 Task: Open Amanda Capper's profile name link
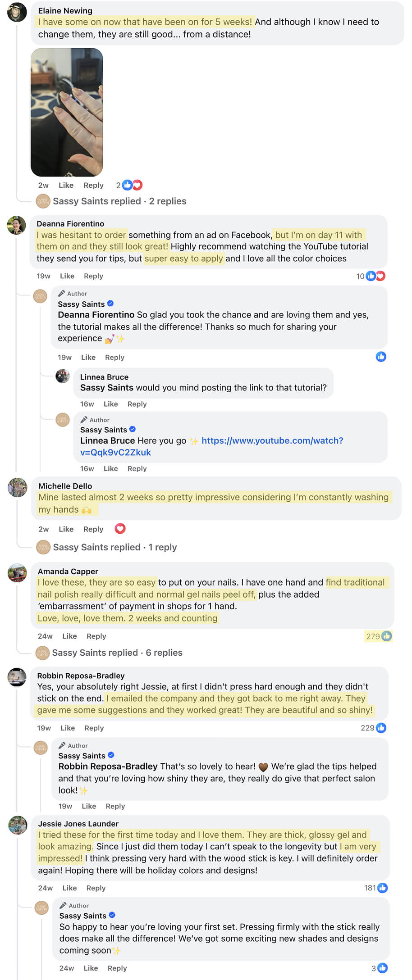(x=68, y=572)
